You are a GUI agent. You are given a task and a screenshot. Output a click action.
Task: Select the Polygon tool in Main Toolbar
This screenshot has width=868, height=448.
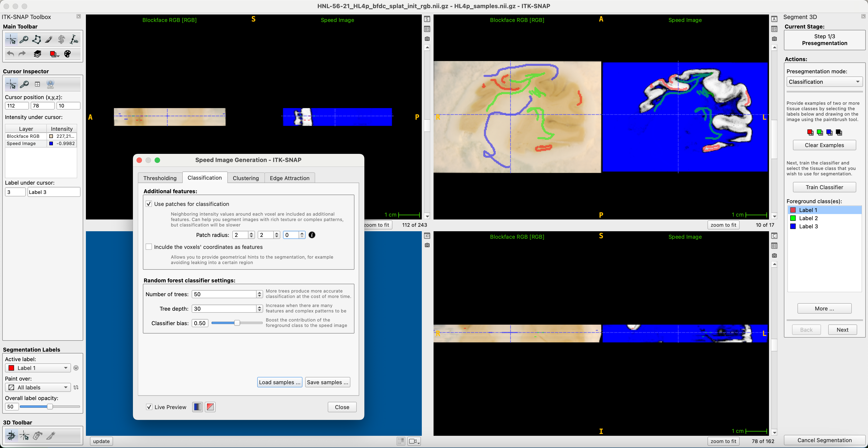(x=36, y=40)
